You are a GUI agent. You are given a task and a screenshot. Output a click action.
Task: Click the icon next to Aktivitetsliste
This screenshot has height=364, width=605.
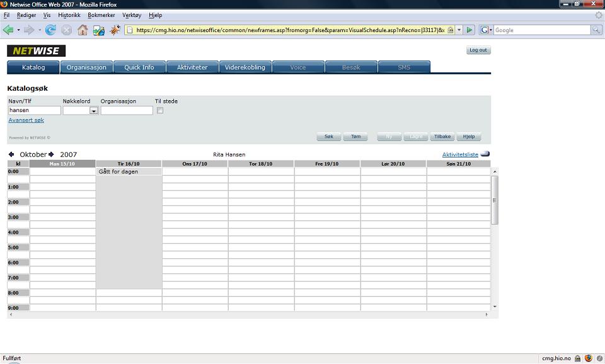click(485, 154)
